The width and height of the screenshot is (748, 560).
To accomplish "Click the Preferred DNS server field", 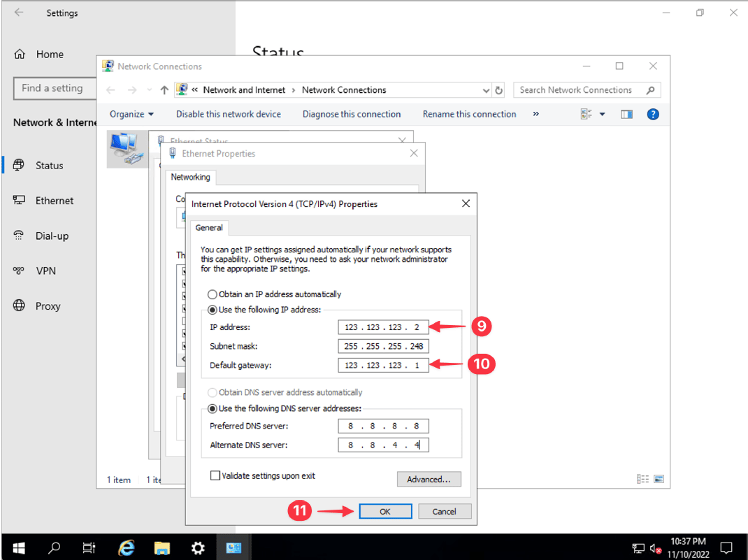I will point(383,426).
